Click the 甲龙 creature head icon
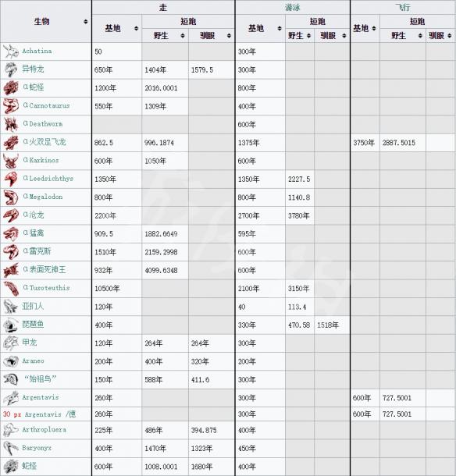This screenshot has width=456, height=476. [x=11, y=343]
